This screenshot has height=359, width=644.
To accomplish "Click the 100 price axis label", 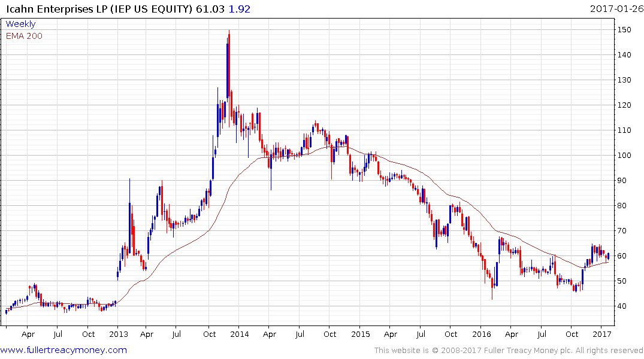I will pos(624,155).
